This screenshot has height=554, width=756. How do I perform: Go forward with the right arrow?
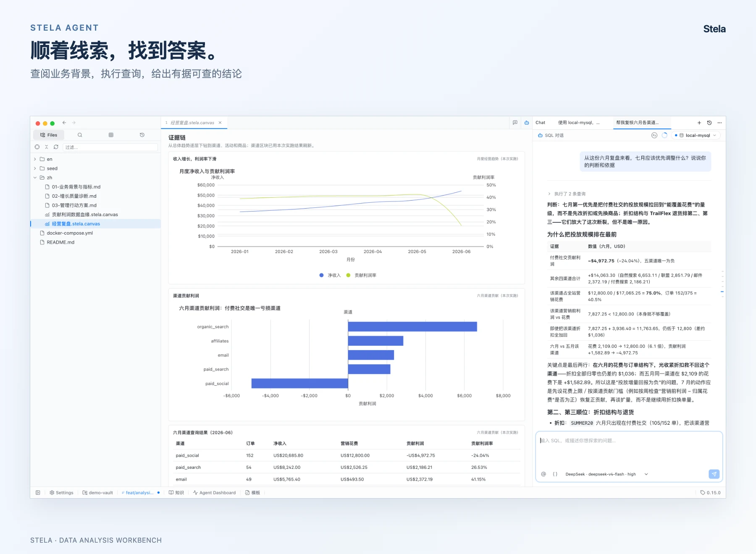click(74, 123)
